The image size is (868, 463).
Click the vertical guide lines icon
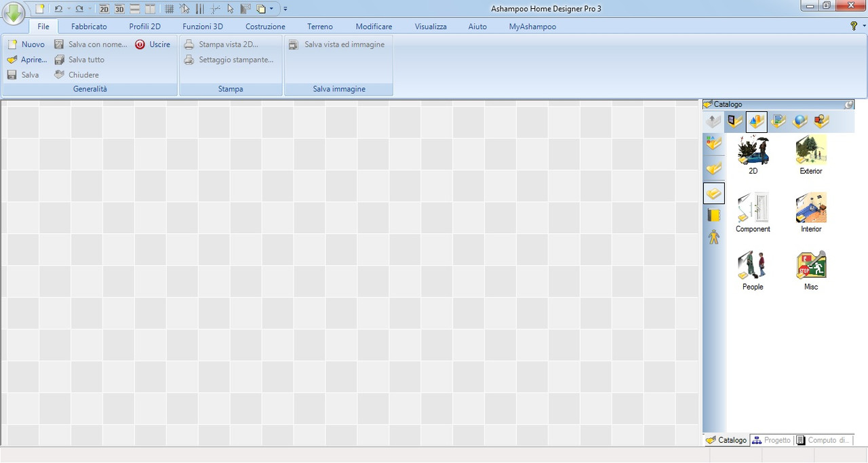coord(200,9)
